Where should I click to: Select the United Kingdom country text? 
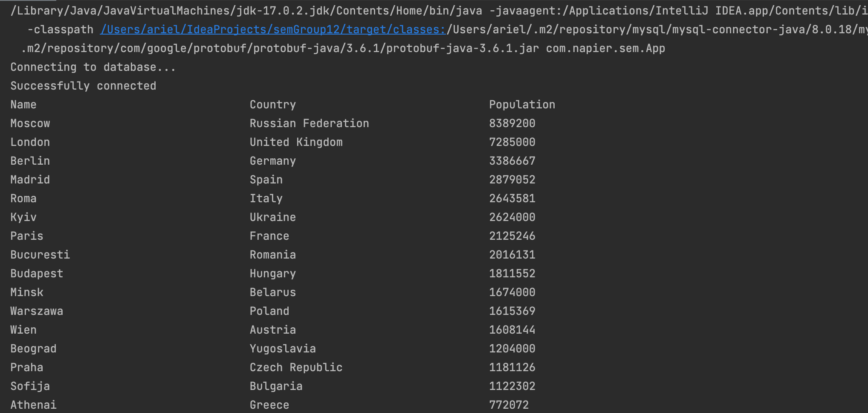[x=296, y=142]
